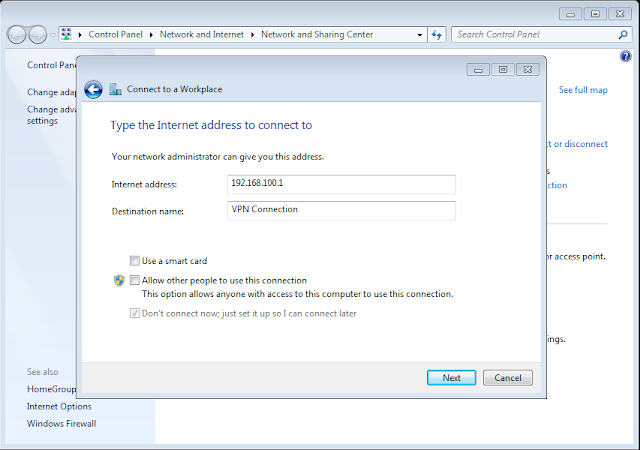Minimize the Control Panel window
The image size is (640, 450).
[x=570, y=14]
